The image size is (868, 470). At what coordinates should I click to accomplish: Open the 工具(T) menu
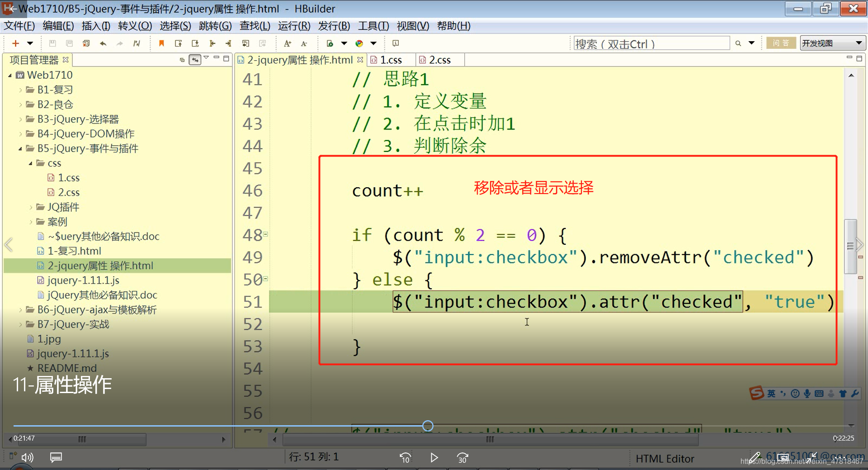click(373, 26)
